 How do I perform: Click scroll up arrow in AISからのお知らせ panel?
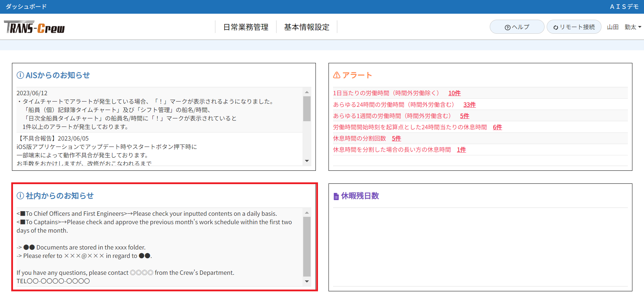click(x=307, y=92)
